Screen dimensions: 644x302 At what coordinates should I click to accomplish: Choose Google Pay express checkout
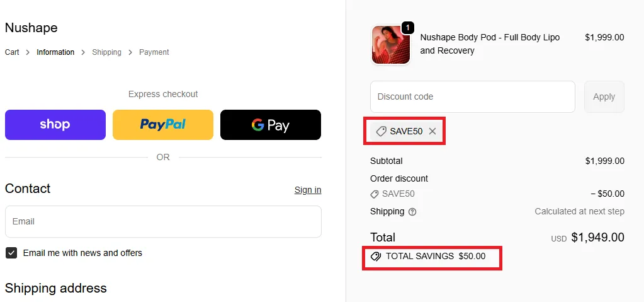coord(271,125)
